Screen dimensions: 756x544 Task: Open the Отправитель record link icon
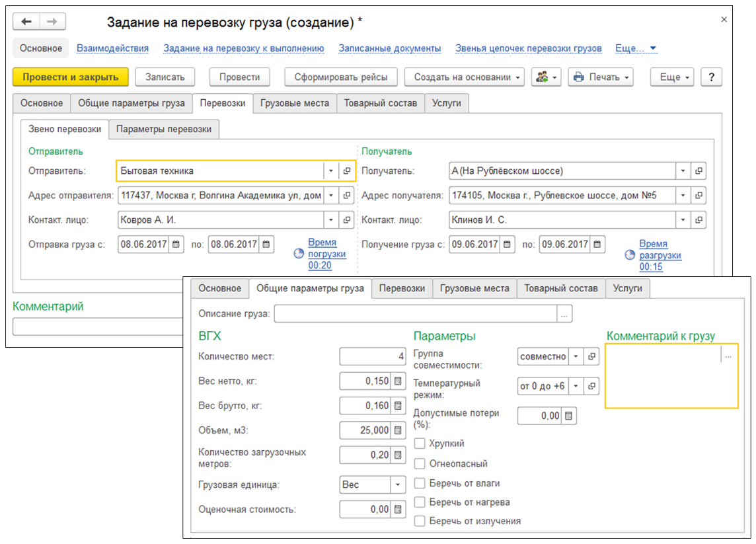347,171
